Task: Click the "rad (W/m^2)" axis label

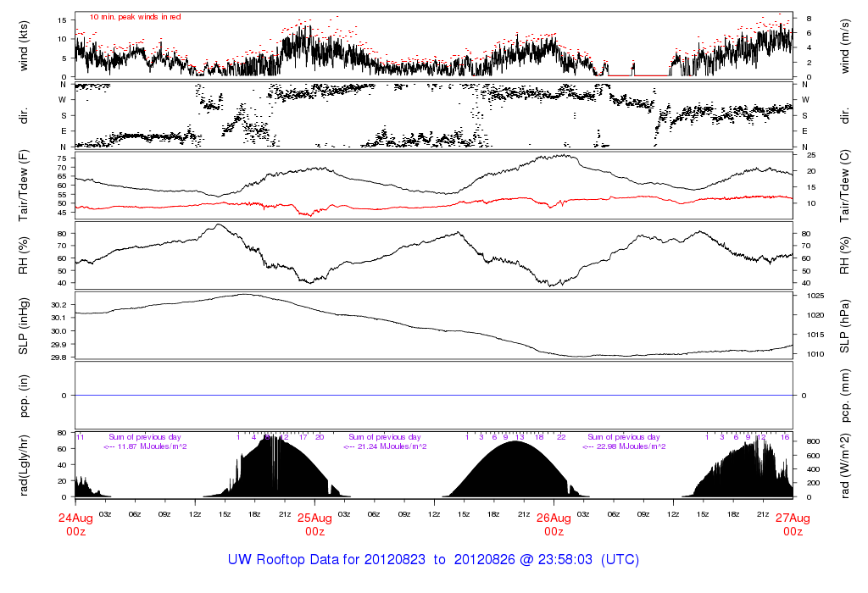Action: pos(846,464)
